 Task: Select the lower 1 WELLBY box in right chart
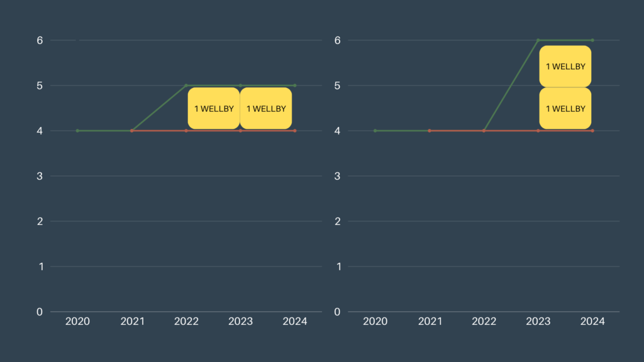pyautogui.click(x=565, y=108)
